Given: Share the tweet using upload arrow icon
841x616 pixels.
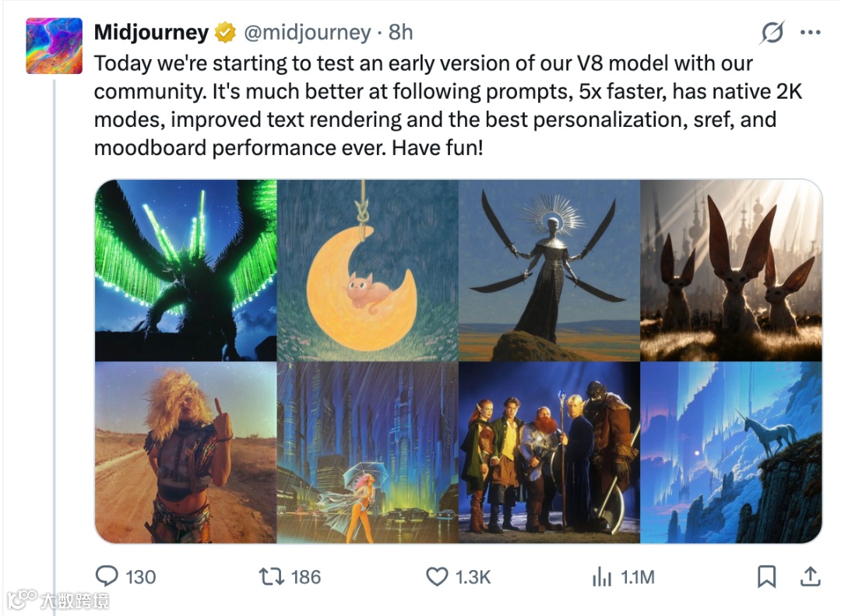Looking at the screenshot, I should 811,576.
